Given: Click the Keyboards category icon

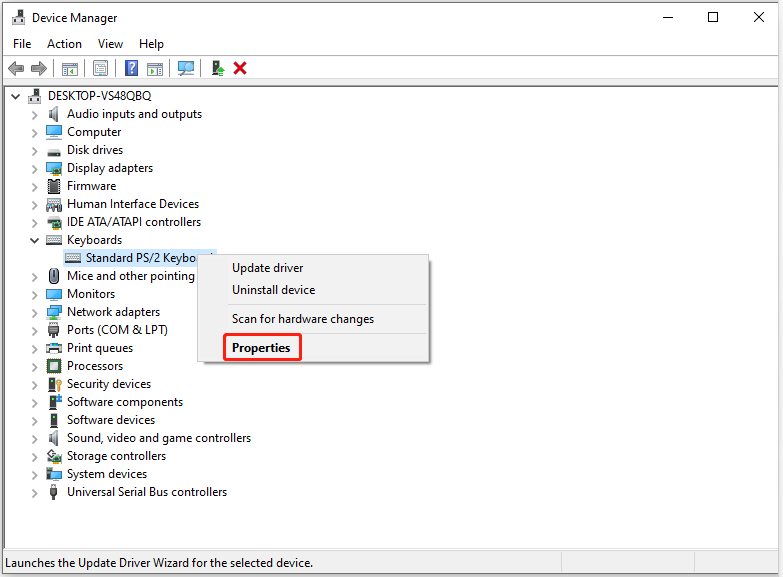Looking at the screenshot, I should tap(54, 240).
